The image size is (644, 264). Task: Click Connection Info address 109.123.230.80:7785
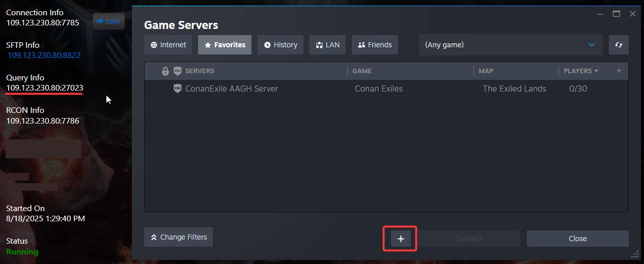(x=43, y=22)
